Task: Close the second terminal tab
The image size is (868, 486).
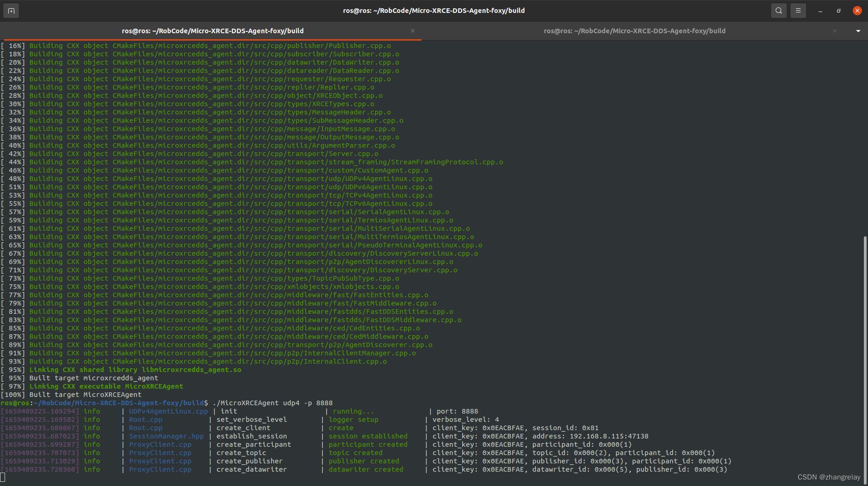Action: tap(835, 31)
